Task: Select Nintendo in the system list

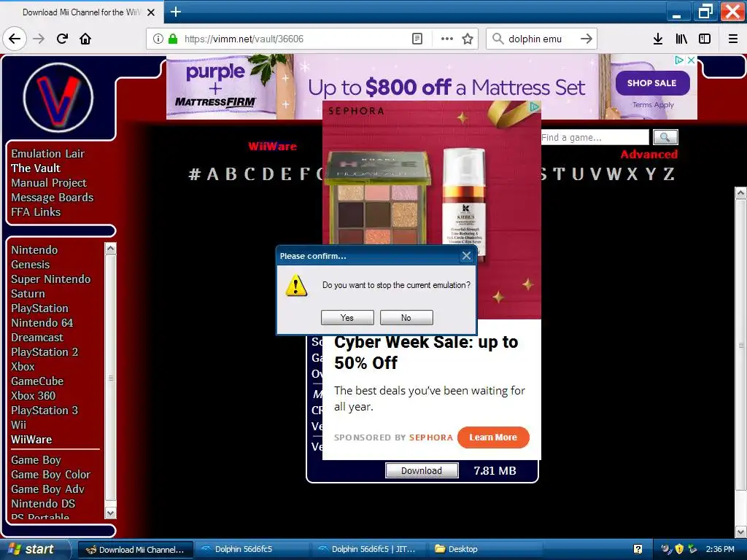Action: [x=34, y=250]
